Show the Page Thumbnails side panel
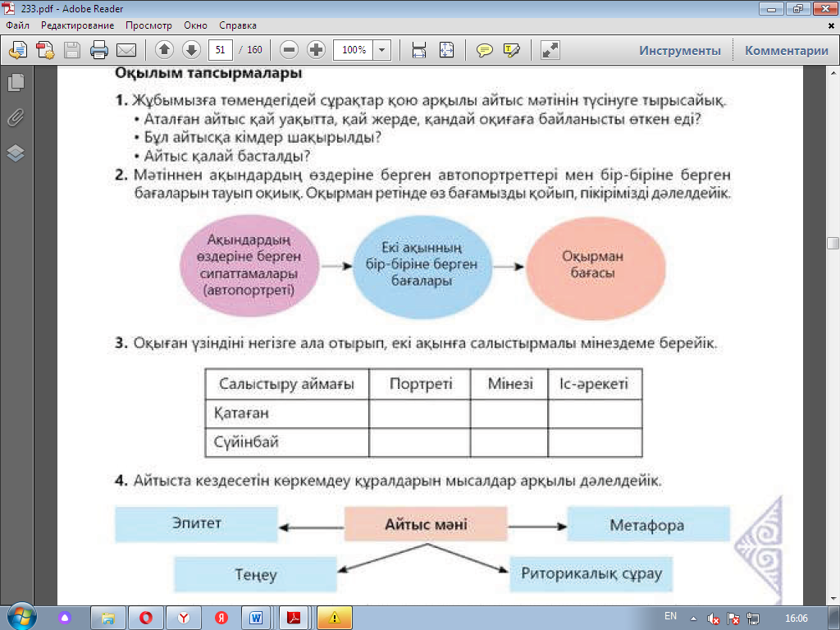Screen dimensions: 840x630 click(x=16, y=83)
